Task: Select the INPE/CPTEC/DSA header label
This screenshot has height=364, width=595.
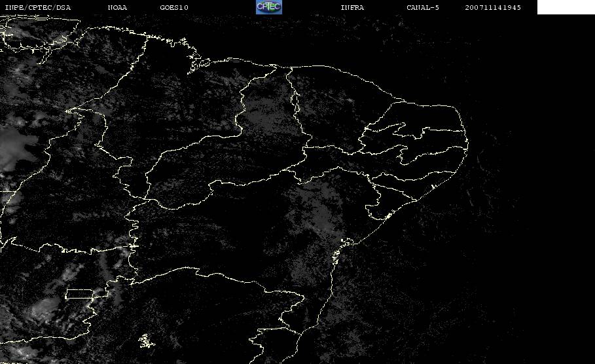Action: pyautogui.click(x=37, y=8)
